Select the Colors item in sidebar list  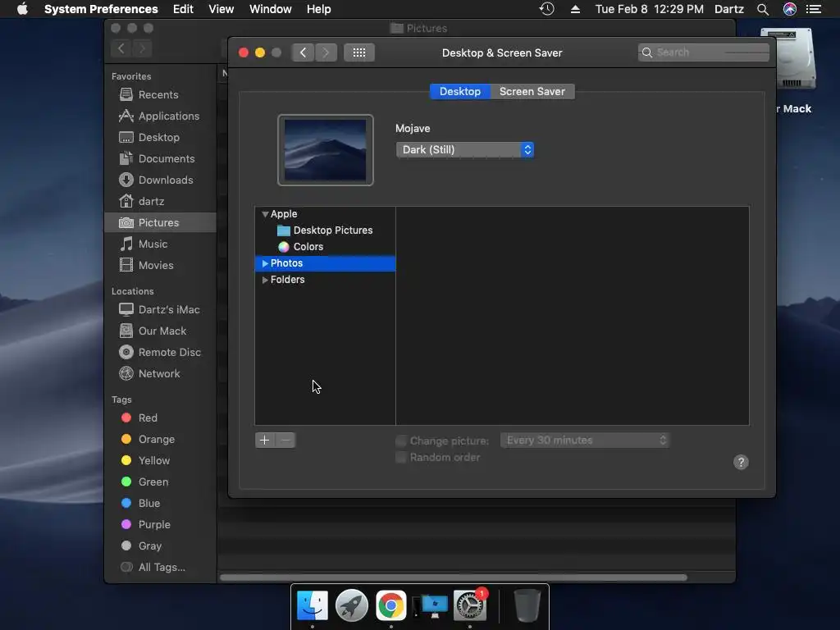[x=300, y=247]
